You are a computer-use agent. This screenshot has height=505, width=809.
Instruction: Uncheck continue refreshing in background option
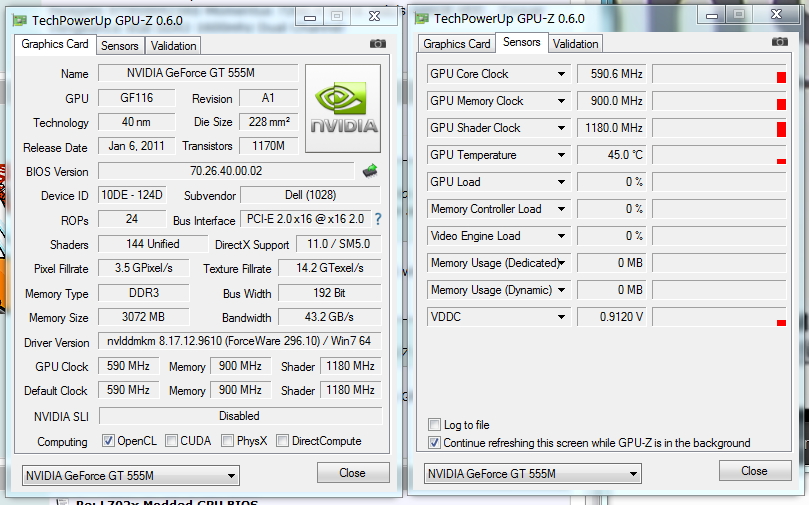(434, 443)
